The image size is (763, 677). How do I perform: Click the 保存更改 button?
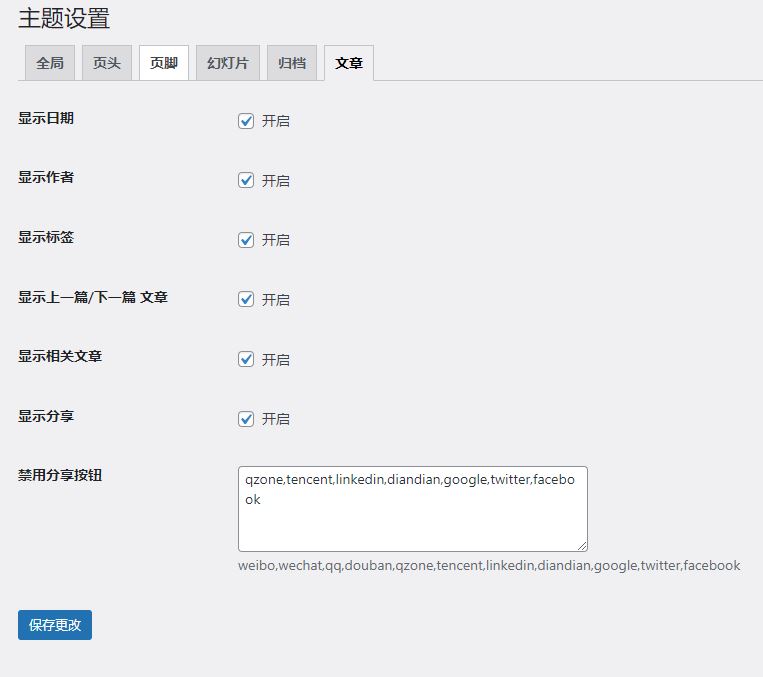55,625
